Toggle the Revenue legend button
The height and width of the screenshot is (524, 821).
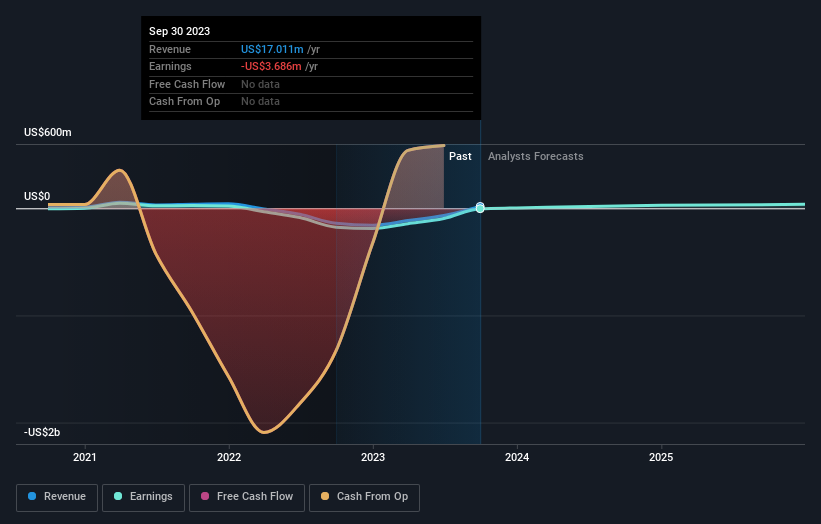57,497
